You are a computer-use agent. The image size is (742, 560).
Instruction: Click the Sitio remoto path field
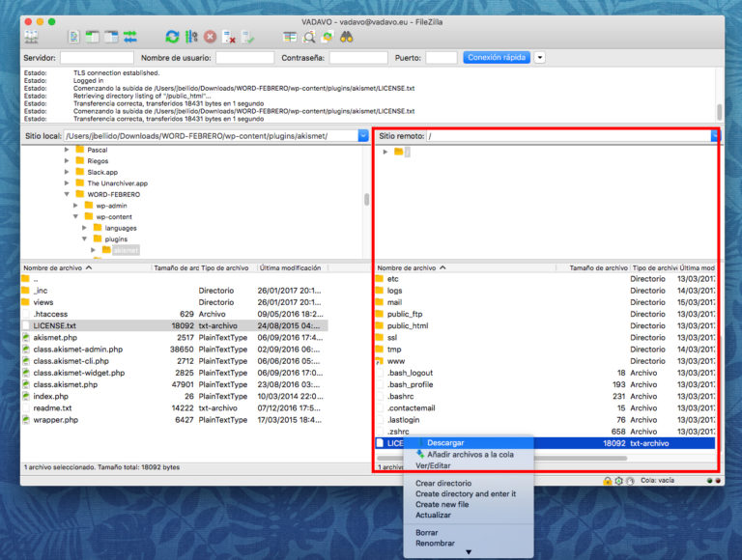point(568,136)
